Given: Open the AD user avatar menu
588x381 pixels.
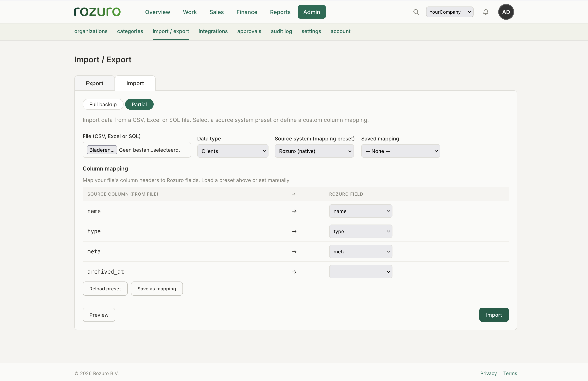Looking at the screenshot, I should pyautogui.click(x=506, y=12).
